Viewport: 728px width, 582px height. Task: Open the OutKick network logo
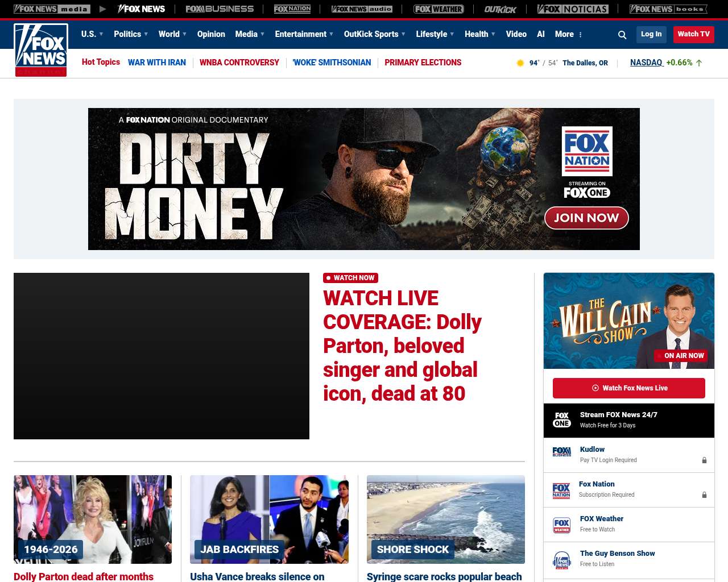(x=500, y=9)
